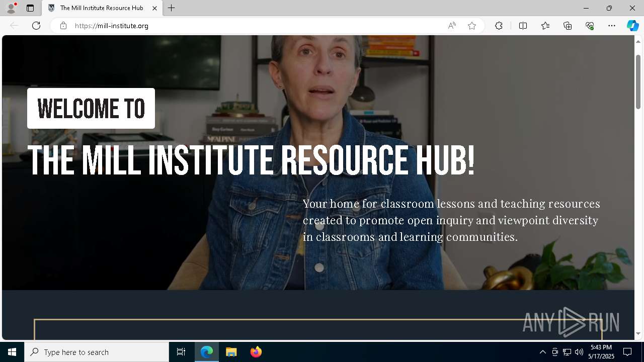Image resolution: width=644 pixels, height=362 pixels.
Task: Open the clock and calendar
Action: 601,352
